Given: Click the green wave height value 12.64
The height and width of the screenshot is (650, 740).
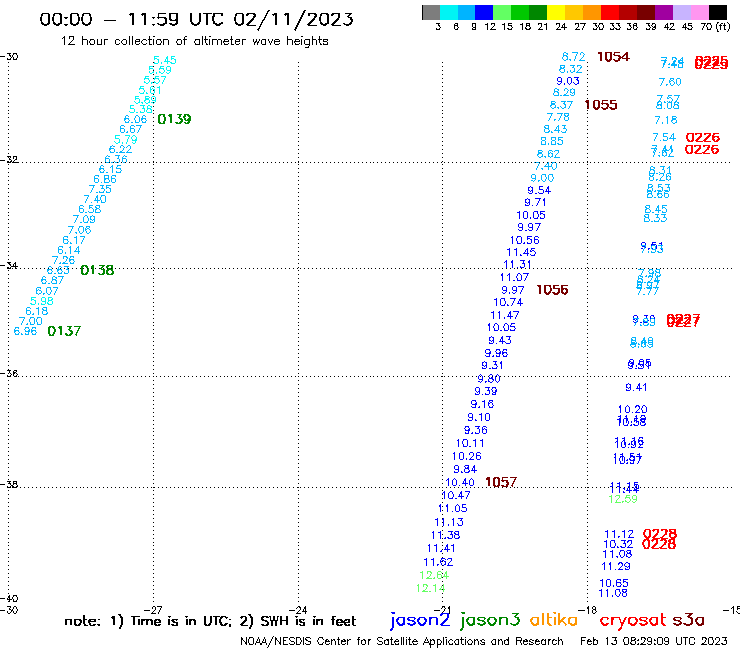Looking at the screenshot, I should (434, 575).
